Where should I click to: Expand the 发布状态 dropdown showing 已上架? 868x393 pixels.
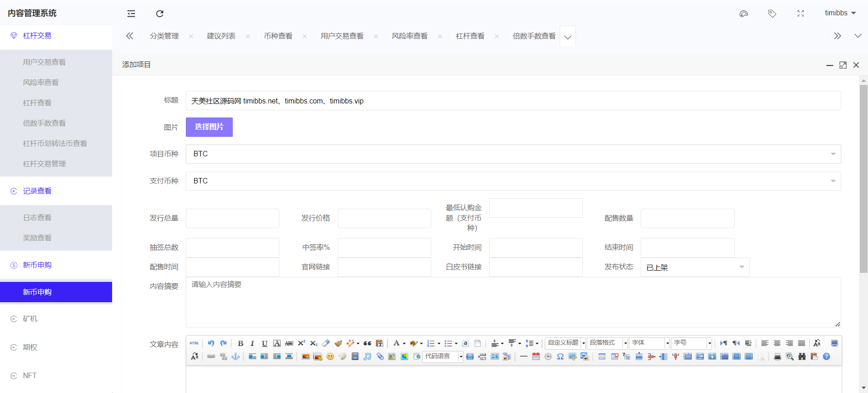pos(694,267)
